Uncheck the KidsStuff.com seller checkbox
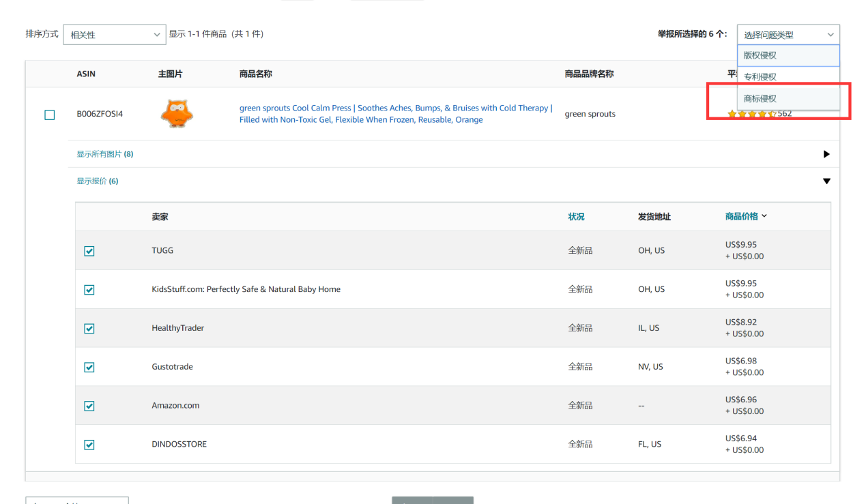 [89, 290]
